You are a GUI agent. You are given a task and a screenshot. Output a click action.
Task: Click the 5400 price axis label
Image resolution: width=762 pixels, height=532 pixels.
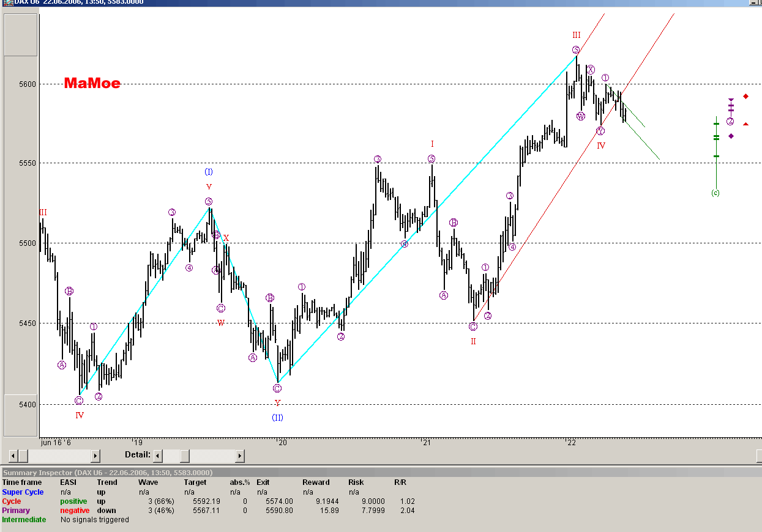tap(29, 404)
